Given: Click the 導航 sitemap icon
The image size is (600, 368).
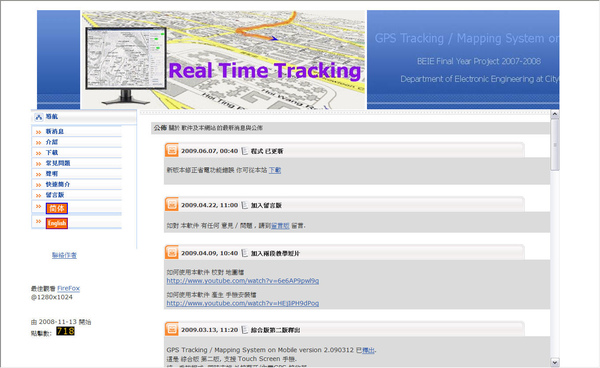Looking at the screenshot, I should click(x=38, y=117).
